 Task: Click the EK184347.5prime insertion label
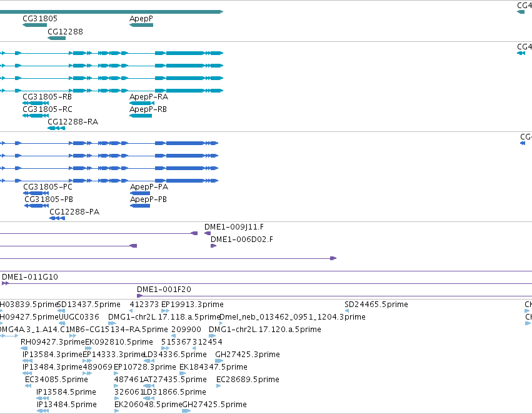(213, 367)
